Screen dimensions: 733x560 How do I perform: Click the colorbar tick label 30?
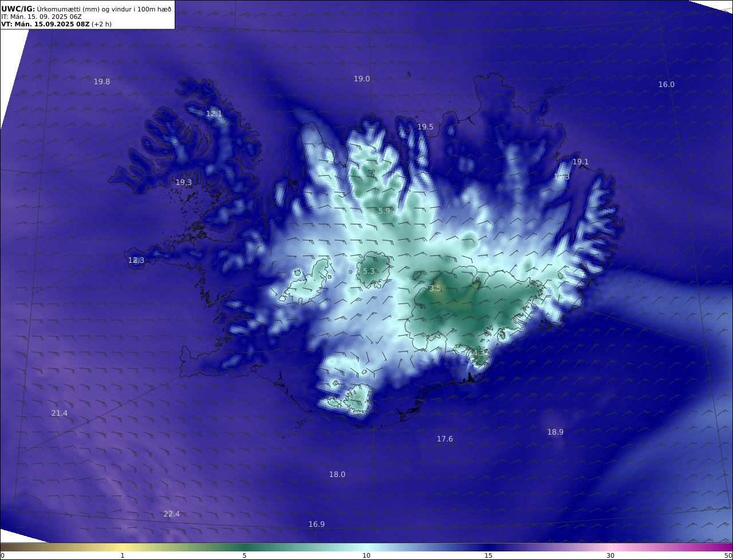pos(610,555)
